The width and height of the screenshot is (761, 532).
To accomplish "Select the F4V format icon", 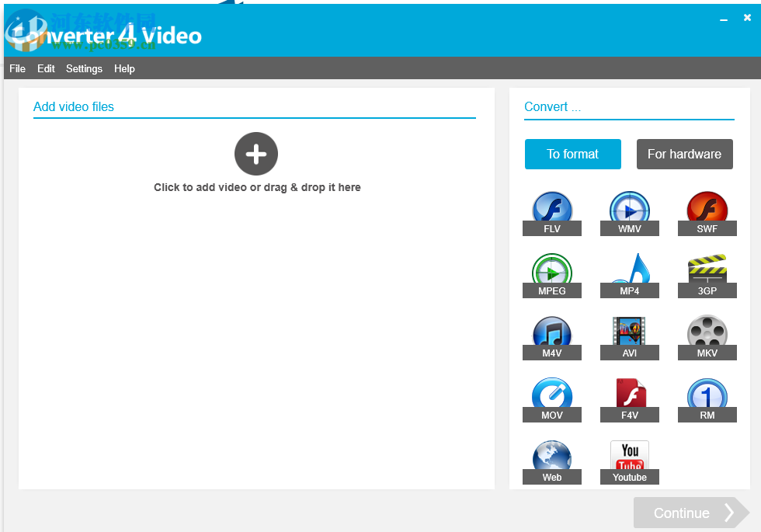I will tap(630, 394).
